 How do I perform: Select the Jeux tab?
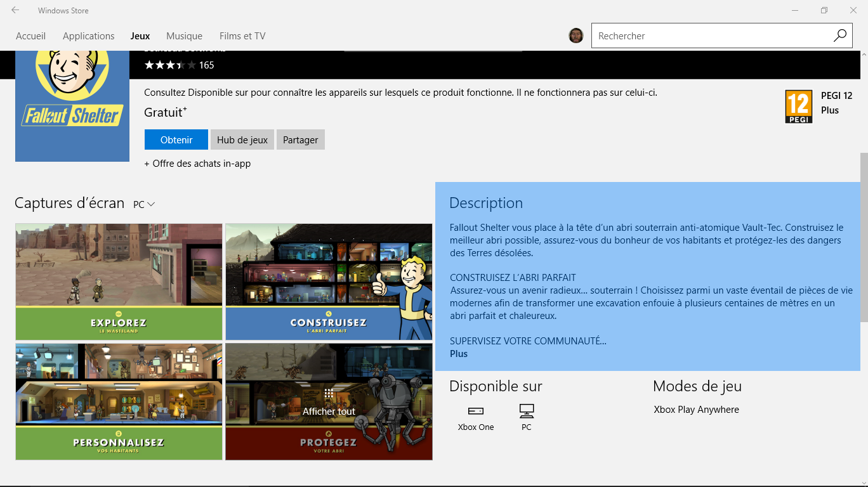tap(140, 36)
